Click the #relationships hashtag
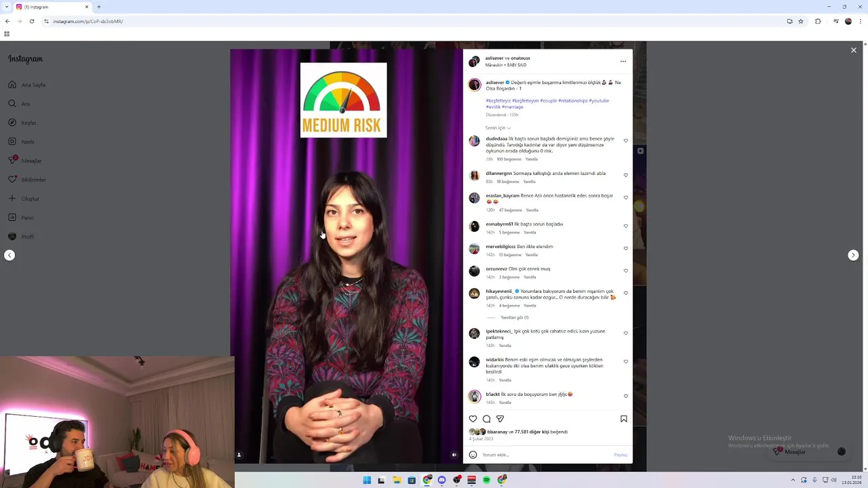Image resolution: width=868 pixels, height=488 pixels. [x=573, y=100]
